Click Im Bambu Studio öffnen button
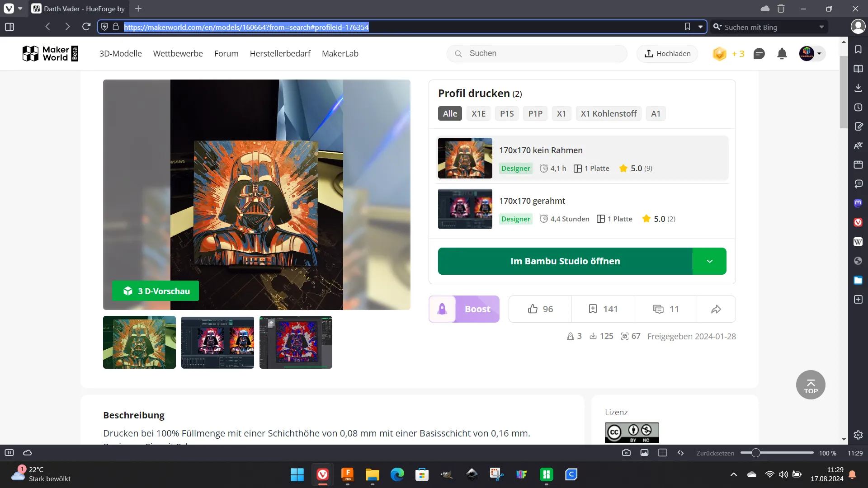868x488 pixels. (x=565, y=261)
